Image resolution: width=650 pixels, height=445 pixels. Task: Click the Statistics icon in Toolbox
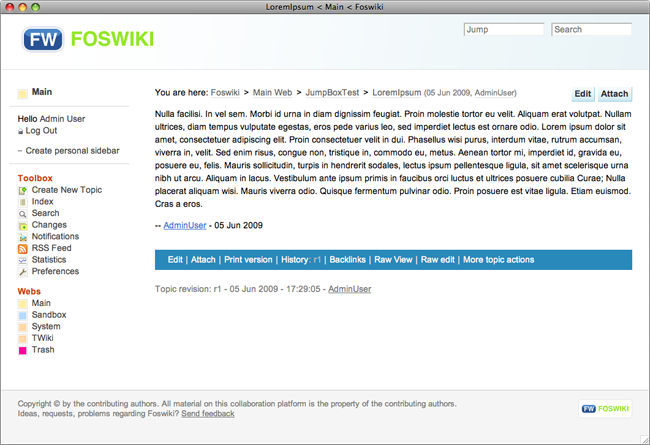click(23, 260)
